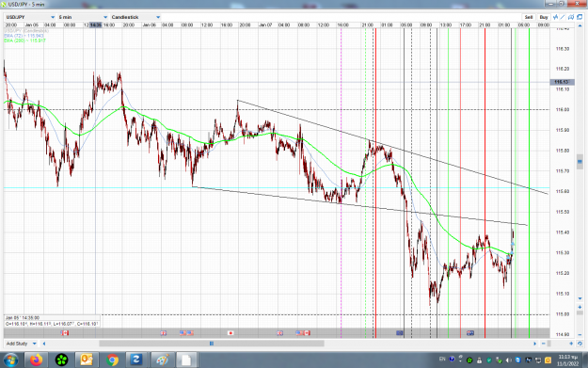Click the Jan 07 date axis label
The height and width of the screenshot is (368, 588).
[265, 24]
